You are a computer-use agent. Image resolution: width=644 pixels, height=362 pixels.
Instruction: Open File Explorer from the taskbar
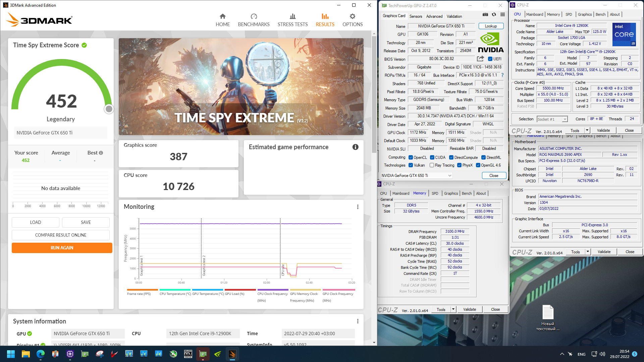coord(26,354)
